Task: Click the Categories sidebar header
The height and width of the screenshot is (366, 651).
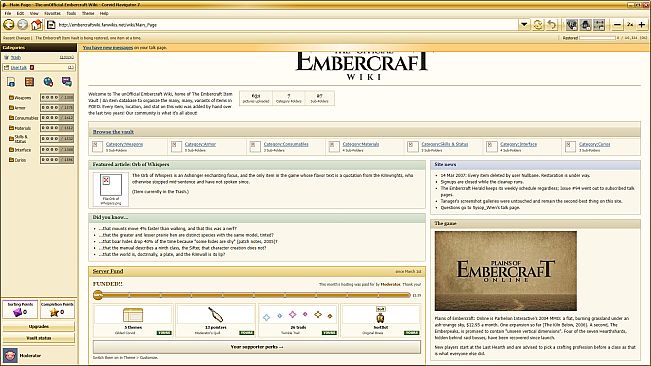Action: click(x=39, y=48)
